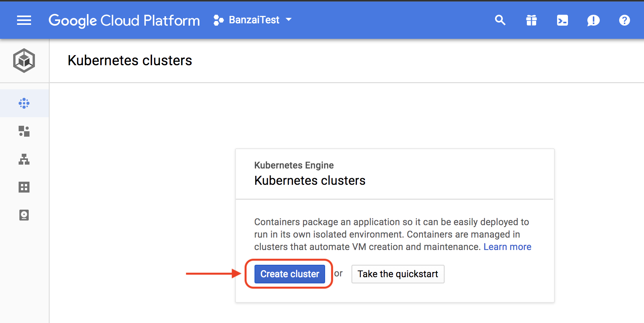Open the Services hierarchy sidebar icon
Image resolution: width=644 pixels, height=323 pixels.
click(x=24, y=159)
